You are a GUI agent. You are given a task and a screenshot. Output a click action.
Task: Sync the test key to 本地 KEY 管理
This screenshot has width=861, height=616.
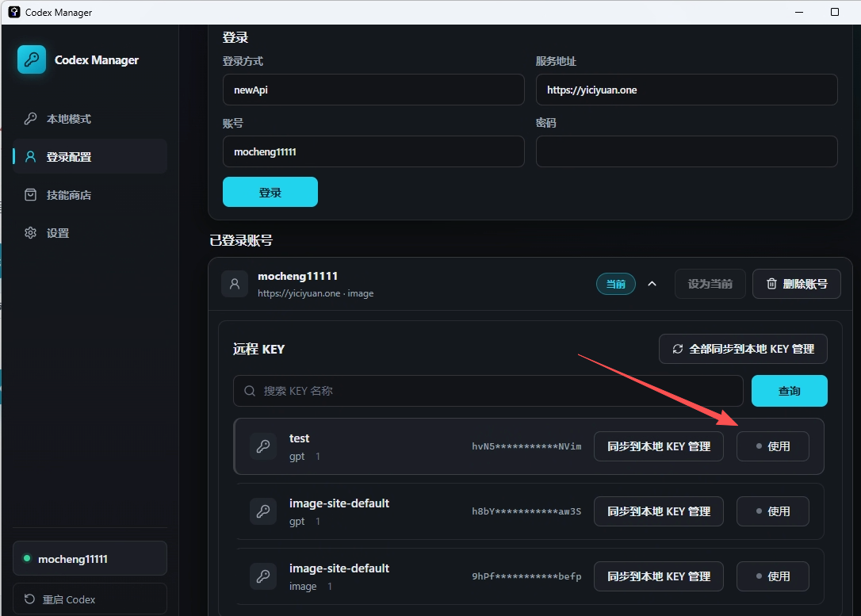(x=658, y=446)
